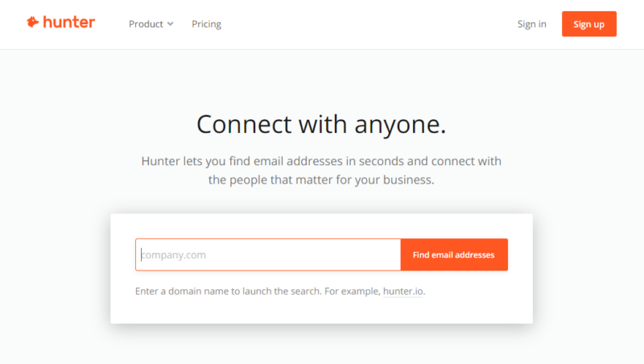Screen dimensions: 644x364
Task: Go to the Pricing page
Action: (x=206, y=24)
